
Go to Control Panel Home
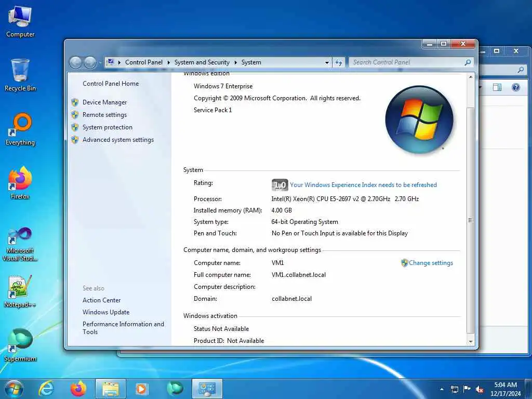(x=111, y=84)
